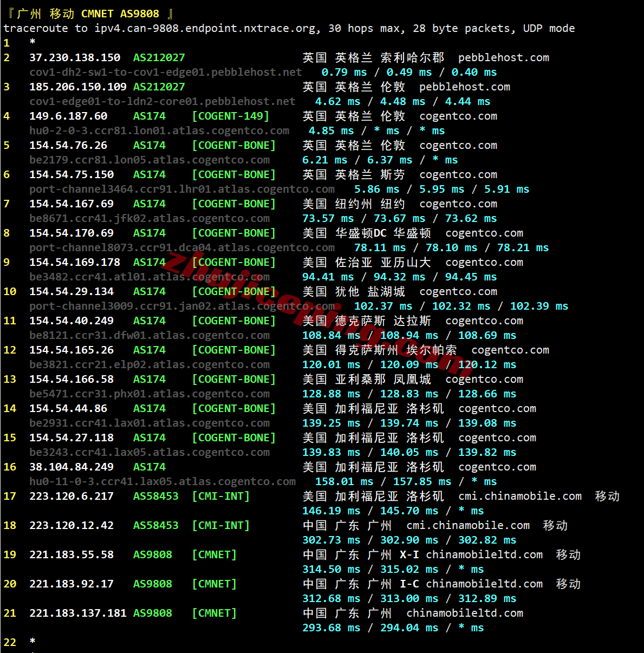Click hostname ipv4.can-9808.endpoint.nxtrace.org in traceroute line
Viewport: 644px width, 653px height.
tap(204, 28)
